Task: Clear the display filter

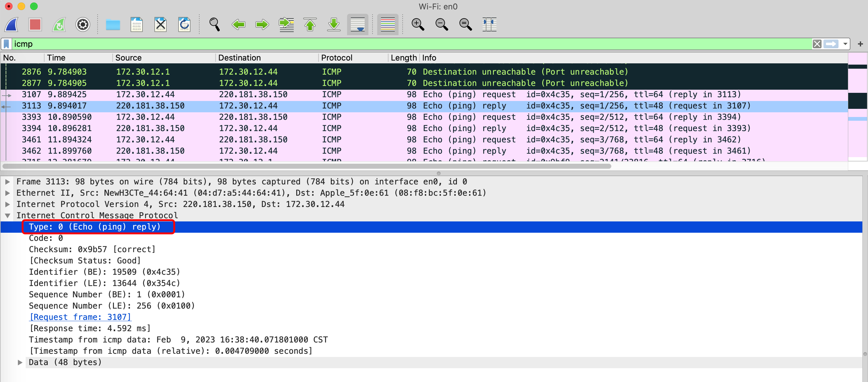Action: point(817,44)
